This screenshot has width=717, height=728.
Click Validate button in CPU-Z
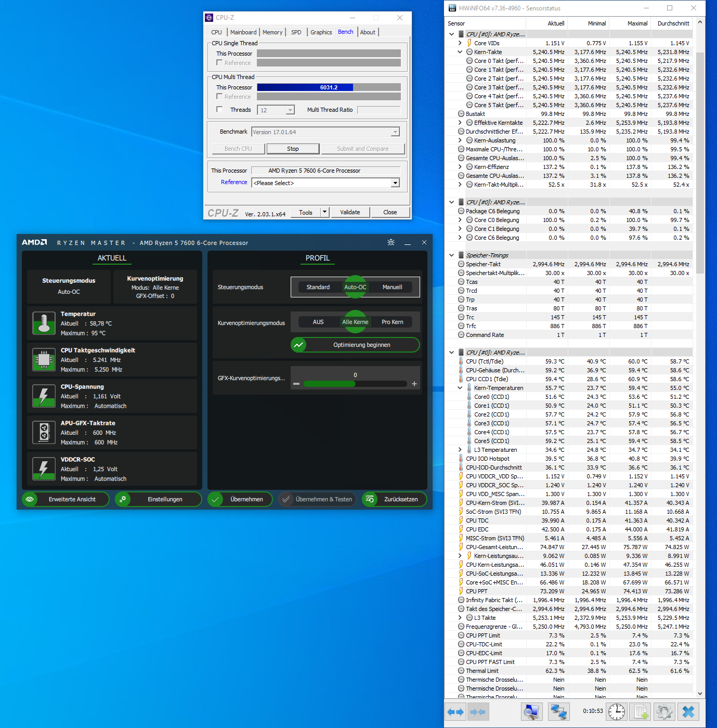(x=350, y=212)
